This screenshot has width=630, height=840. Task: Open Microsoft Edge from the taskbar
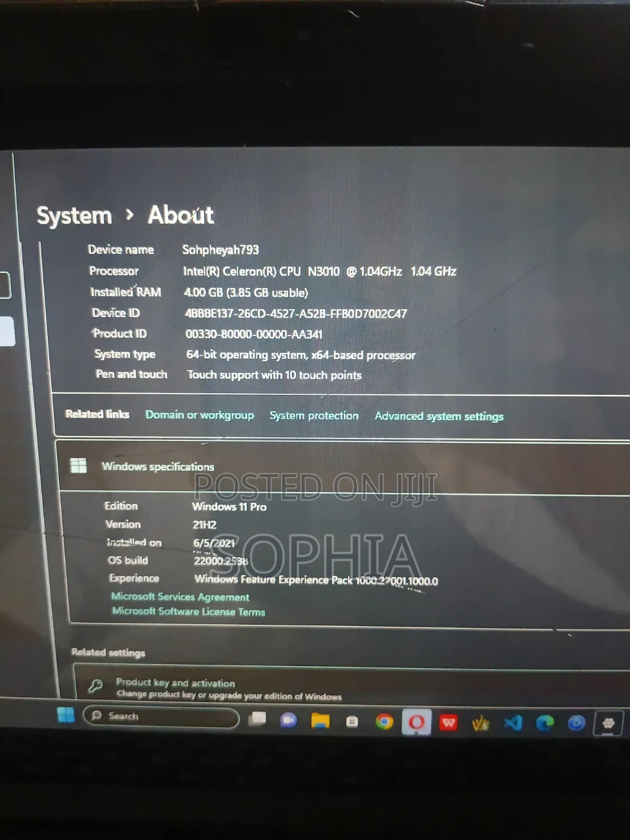click(x=544, y=723)
